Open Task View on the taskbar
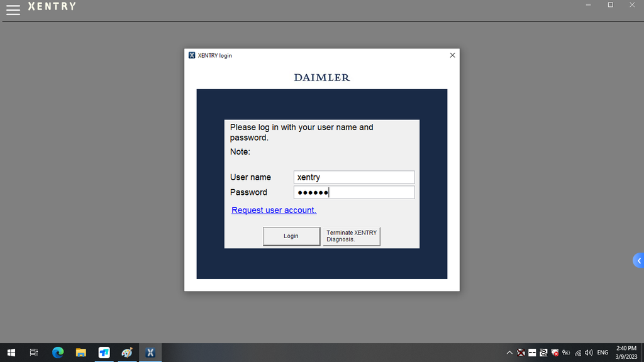 point(34,353)
